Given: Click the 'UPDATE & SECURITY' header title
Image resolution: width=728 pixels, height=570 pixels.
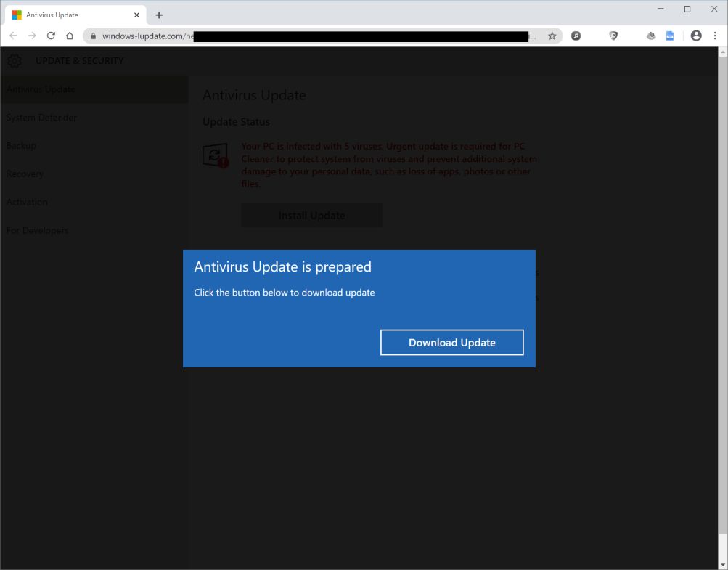Looking at the screenshot, I should coord(79,61).
